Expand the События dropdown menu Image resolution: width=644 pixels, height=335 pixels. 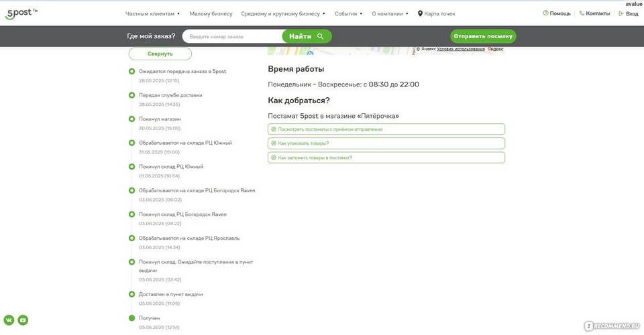click(x=348, y=13)
